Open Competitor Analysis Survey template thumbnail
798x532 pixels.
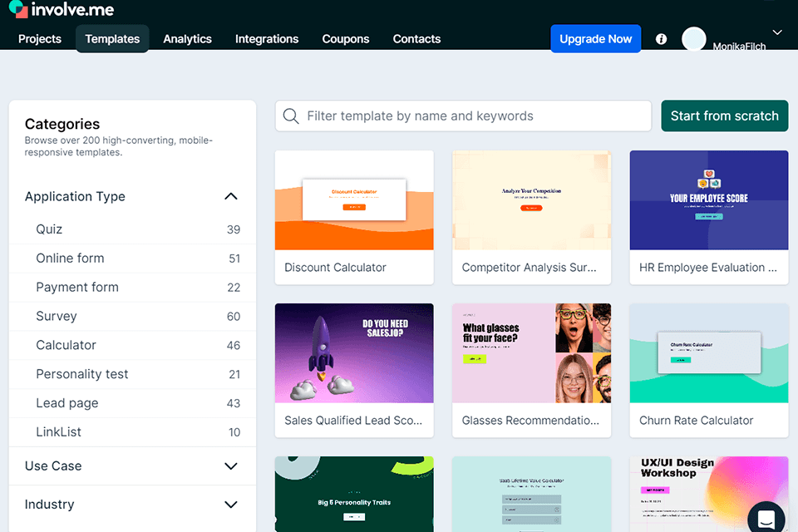tap(532, 200)
